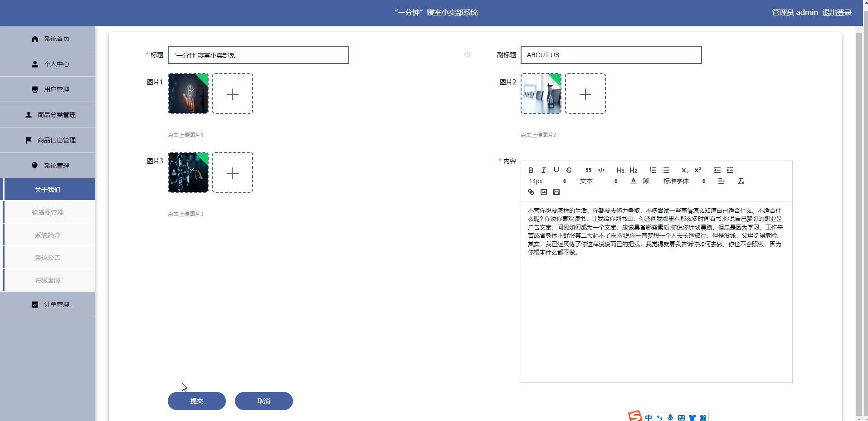Click the 点击上传图片1 hint text

click(185, 135)
